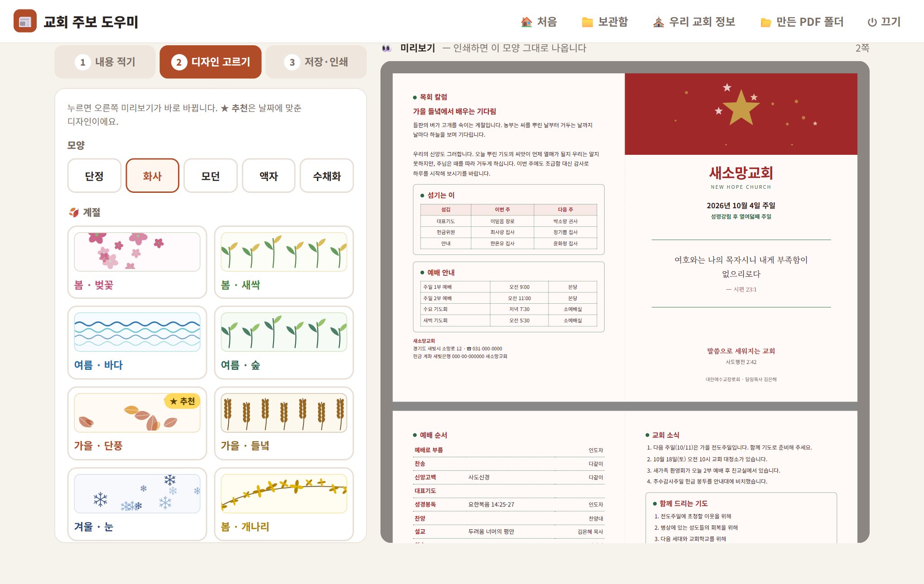Viewport: 924px width, 584px height.
Task: Click the 끄기 power icon
Action: pos(872,22)
